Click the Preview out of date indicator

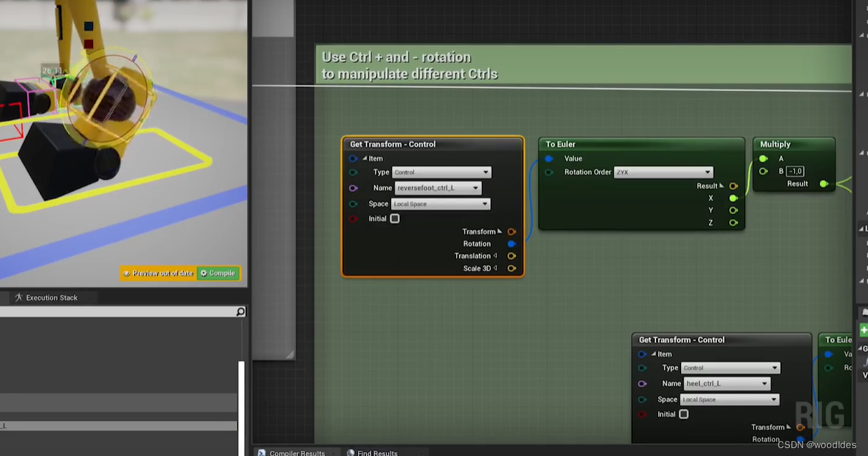[158, 273]
